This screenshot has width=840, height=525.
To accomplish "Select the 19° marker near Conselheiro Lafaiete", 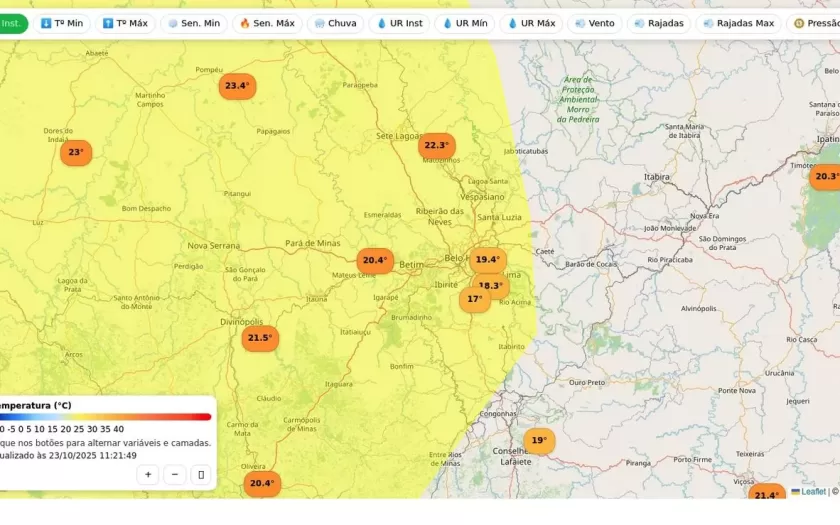I will (x=538, y=441).
